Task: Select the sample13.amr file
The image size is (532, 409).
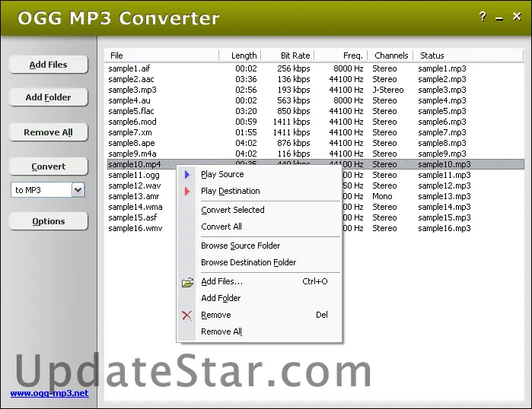Action: click(134, 196)
